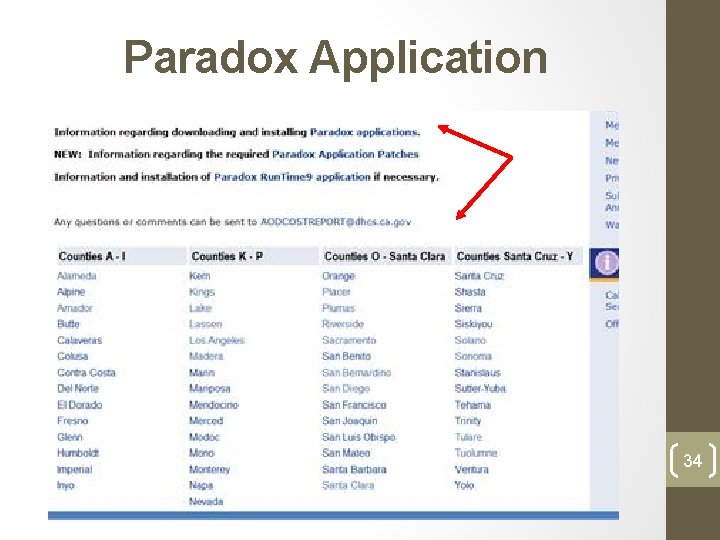
Task: Choose Colusa county
Action: (73, 356)
